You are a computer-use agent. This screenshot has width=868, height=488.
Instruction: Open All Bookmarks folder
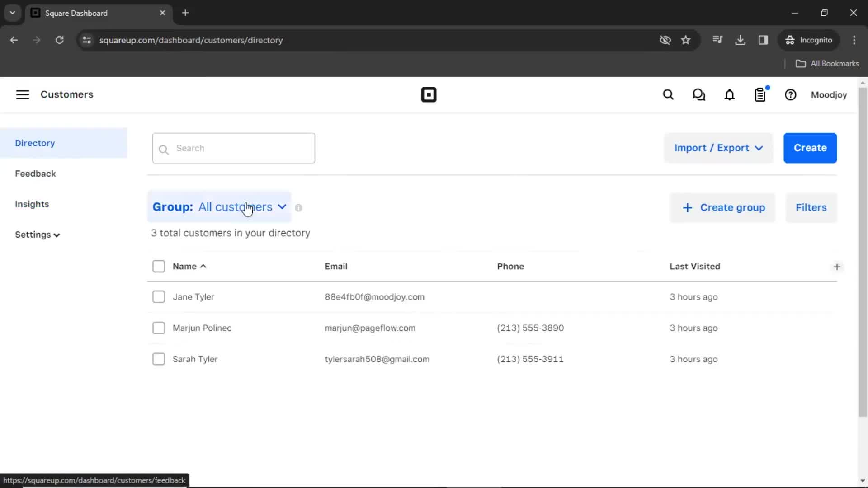coord(827,64)
